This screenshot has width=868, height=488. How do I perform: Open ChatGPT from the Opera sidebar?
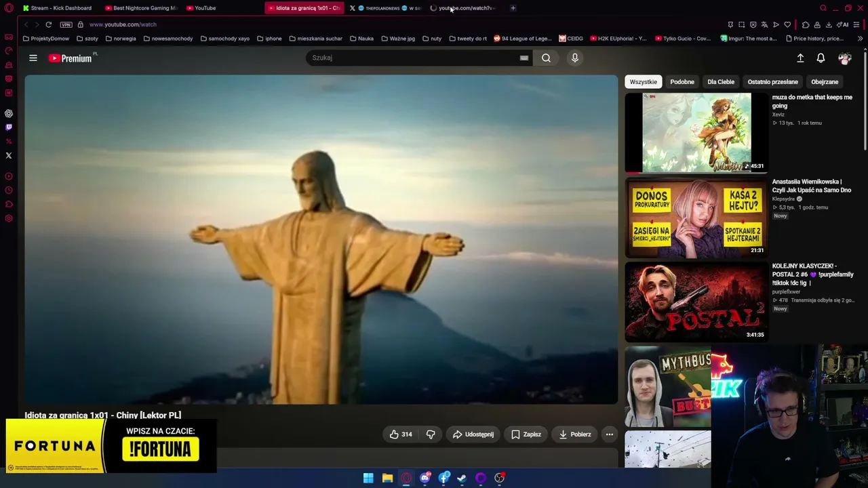pyautogui.click(x=9, y=114)
